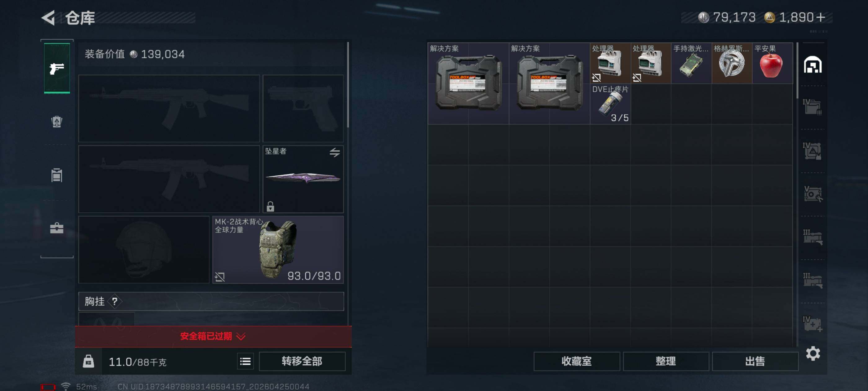Click the help question mark beside 胸挂
This screenshot has width=868, height=391.
[x=115, y=301]
